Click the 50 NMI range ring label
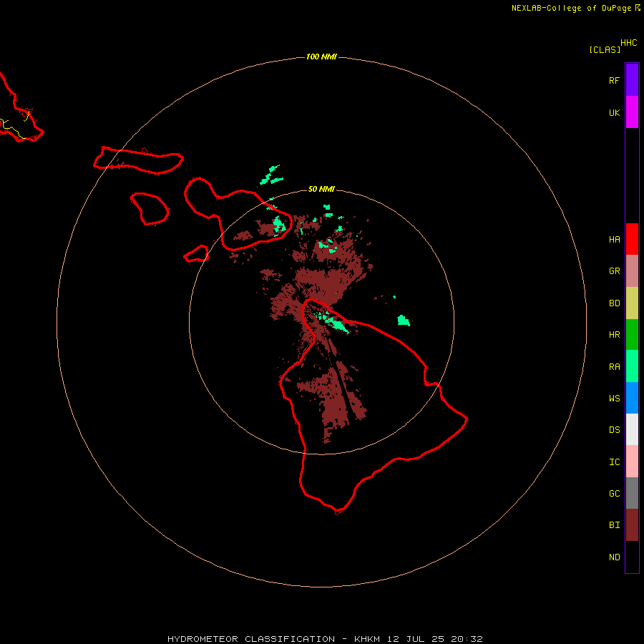The width and height of the screenshot is (644, 644). (x=321, y=189)
